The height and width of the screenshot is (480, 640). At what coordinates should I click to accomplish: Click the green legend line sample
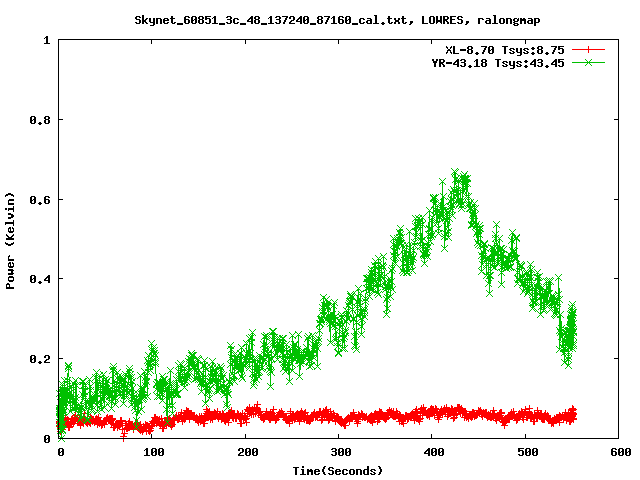point(588,63)
